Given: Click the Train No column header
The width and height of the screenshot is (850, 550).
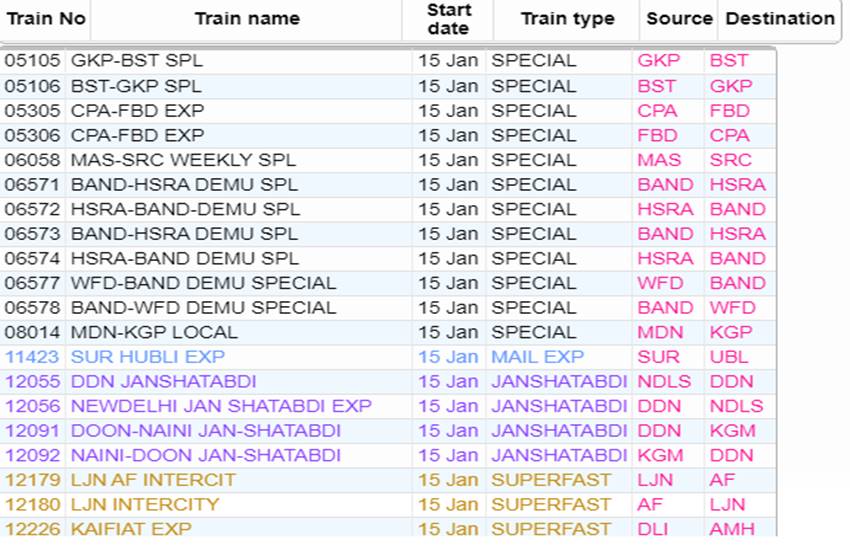Looking at the screenshot, I should click(x=46, y=19).
